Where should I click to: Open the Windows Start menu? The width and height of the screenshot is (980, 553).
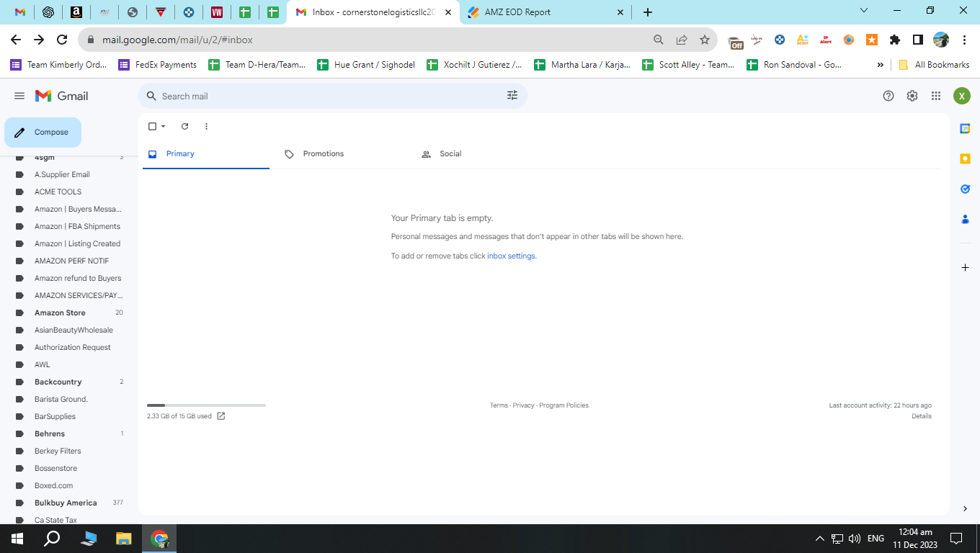tap(17, 539)
